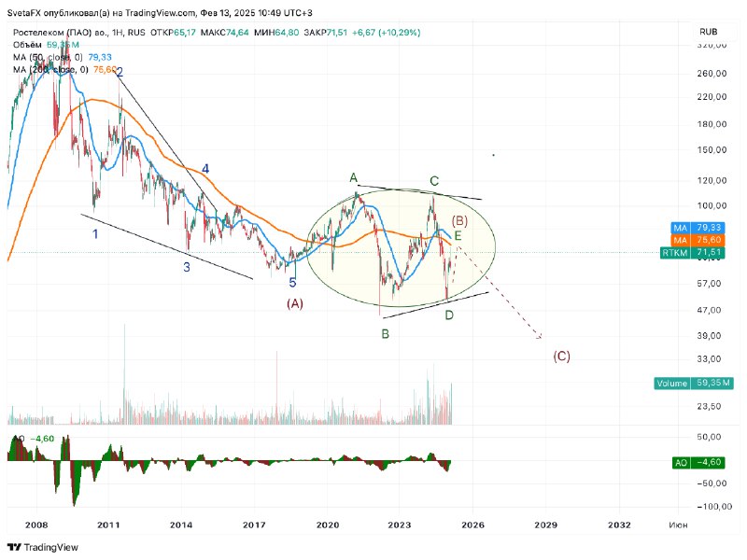
Task: Click the green AO −4,60 axis tag
Action: coord(698,462)
